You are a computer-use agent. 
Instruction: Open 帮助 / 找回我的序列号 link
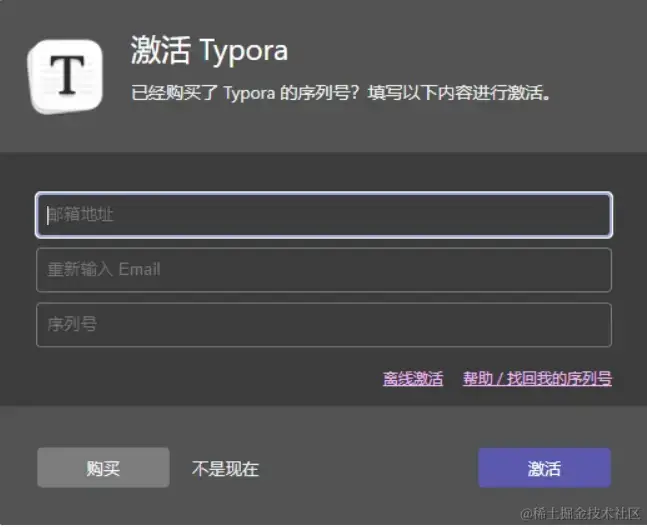pos(537,378)
